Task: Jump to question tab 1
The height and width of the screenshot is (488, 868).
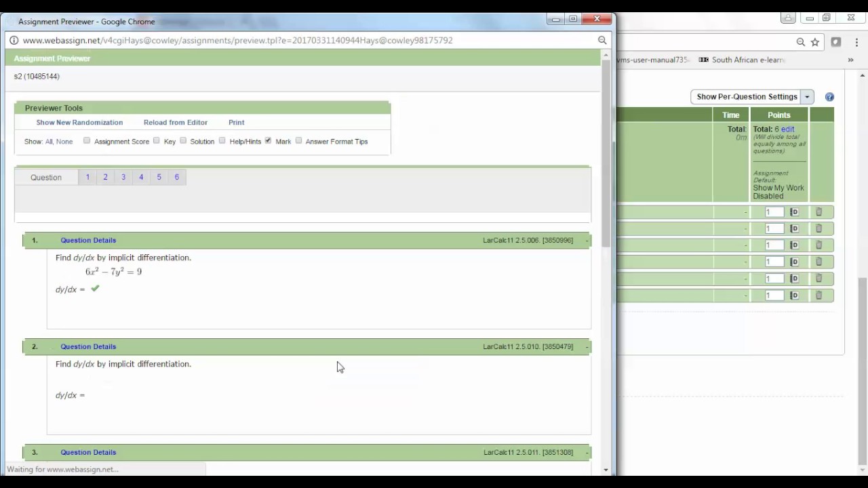Action: 87,177
